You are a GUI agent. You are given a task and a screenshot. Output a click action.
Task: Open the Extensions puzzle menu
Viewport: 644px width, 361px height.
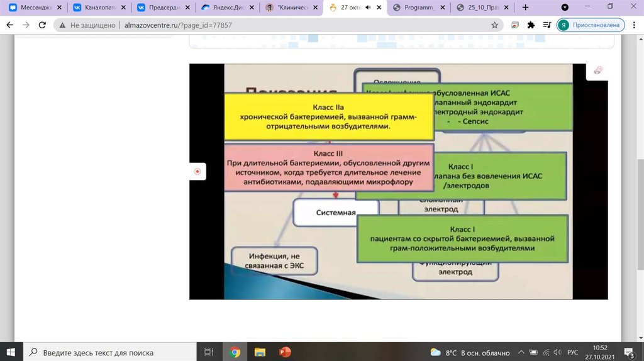(531, 25)
